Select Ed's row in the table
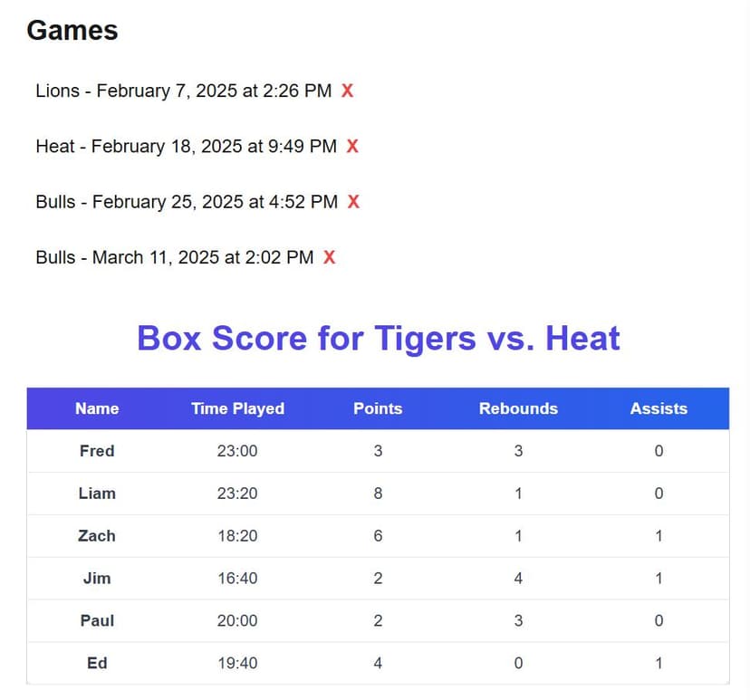This screenshot has height=700, width=750. [97, 663]
